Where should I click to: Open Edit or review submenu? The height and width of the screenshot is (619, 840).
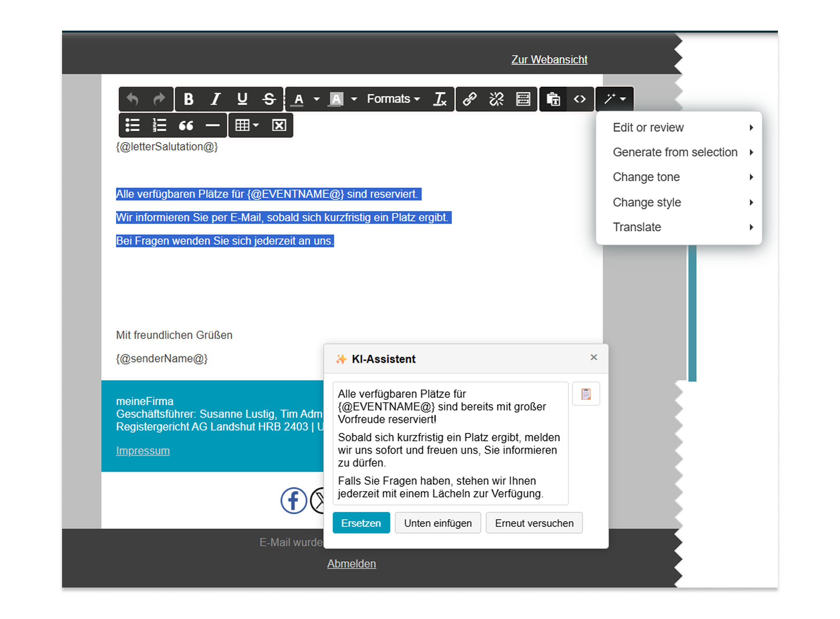point(679,127)
